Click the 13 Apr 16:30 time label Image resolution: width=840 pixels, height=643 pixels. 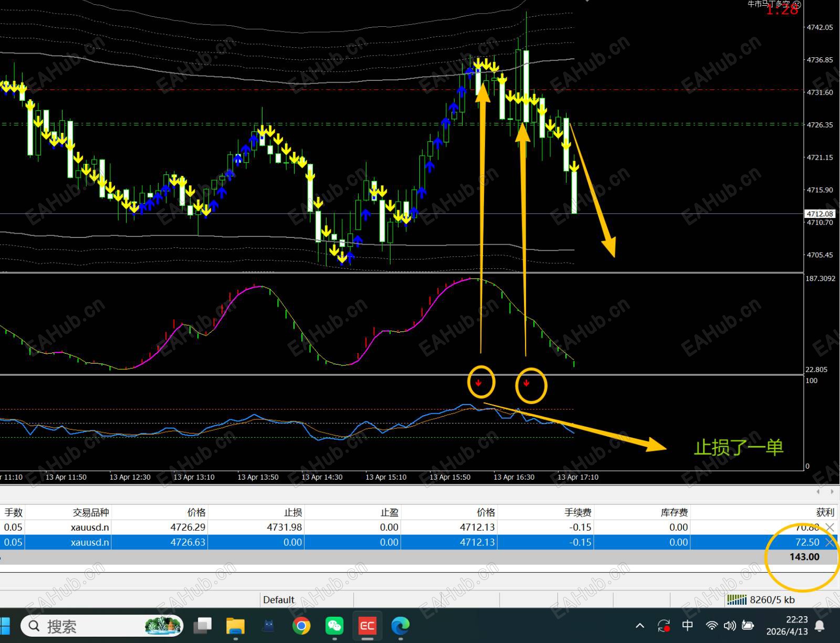pos(514,477)
